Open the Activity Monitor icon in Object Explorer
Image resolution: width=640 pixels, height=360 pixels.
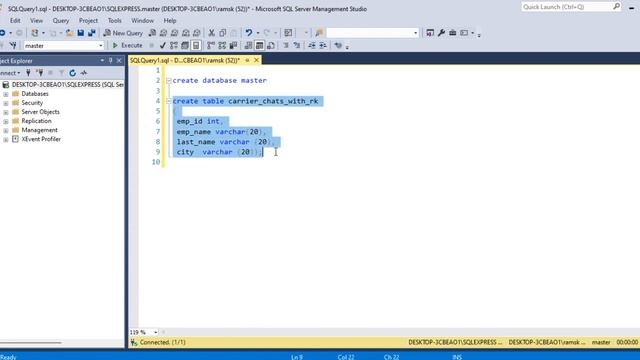pyautogui.click(x=84, y=73)
